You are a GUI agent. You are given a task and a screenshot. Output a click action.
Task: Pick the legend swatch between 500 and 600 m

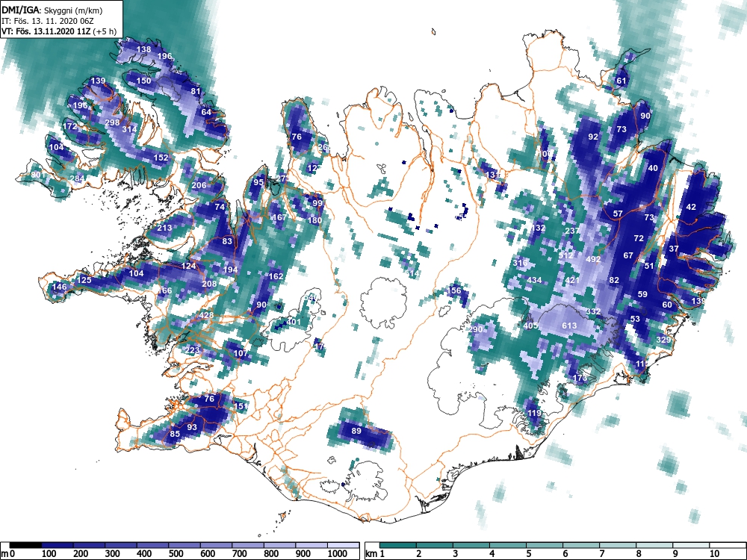tap(185, 545)
